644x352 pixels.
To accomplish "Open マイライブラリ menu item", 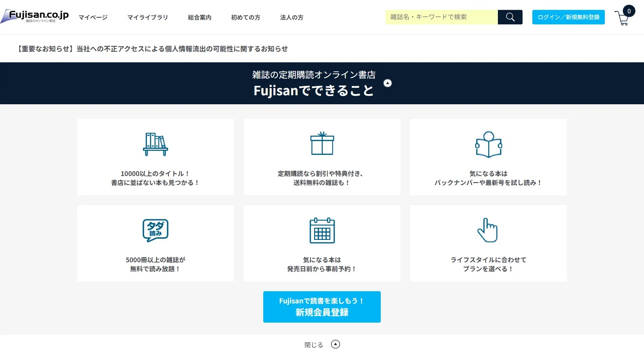I will (148, 17).
